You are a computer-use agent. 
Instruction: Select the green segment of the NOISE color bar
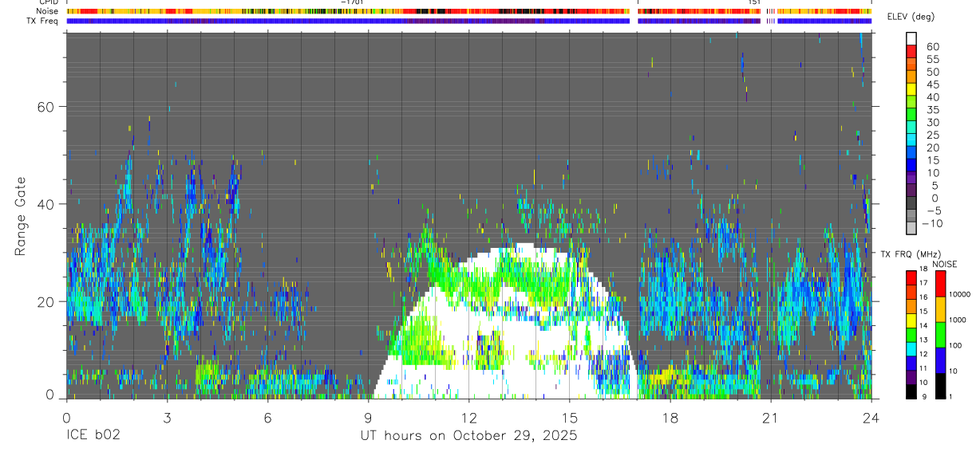click(940, 335)
